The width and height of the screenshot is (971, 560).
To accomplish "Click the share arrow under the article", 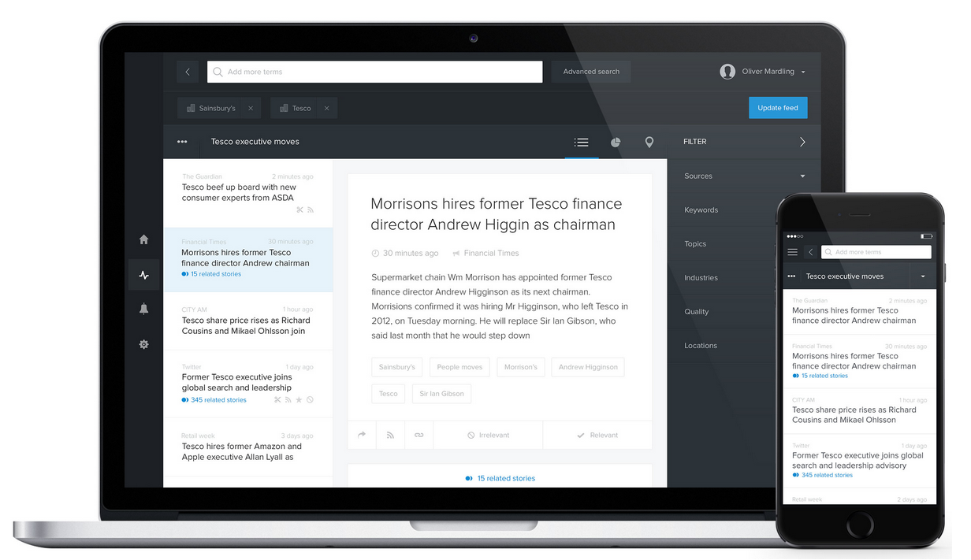I will [362, 435].
